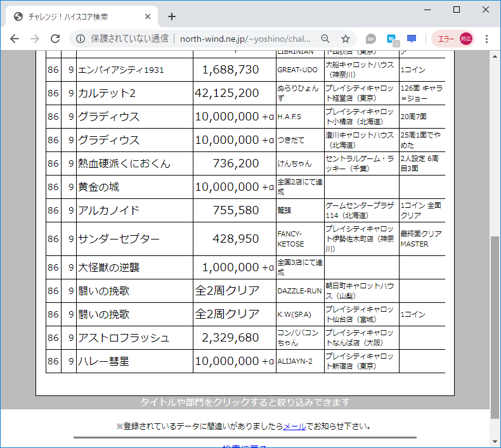Click the score 42,125,200
501x448 pixels.
pyautogui.click(x=227, y=93)
